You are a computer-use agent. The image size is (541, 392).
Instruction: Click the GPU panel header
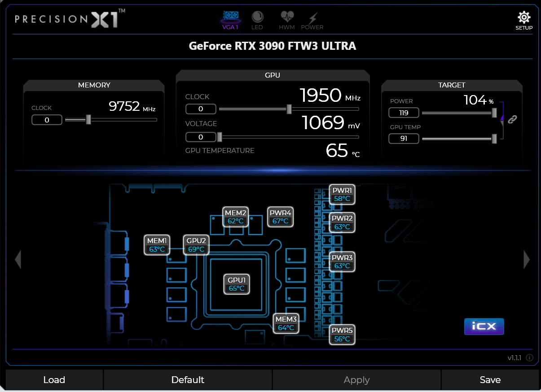(273, 75)
